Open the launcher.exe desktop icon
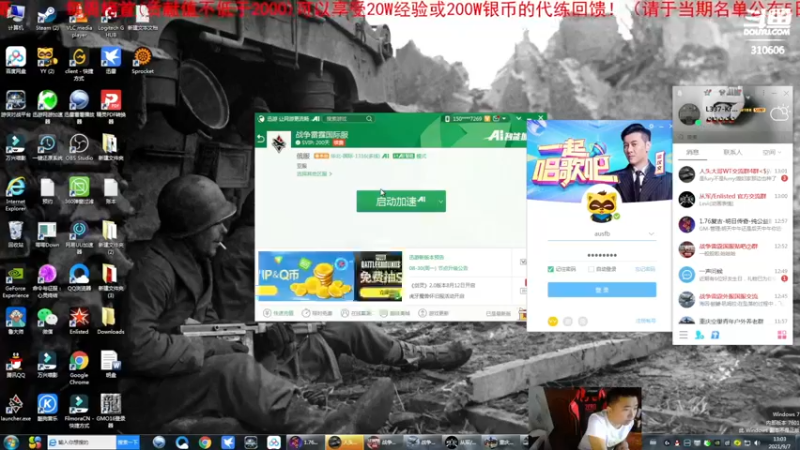The width and height of the screenshot is (800, 450). point(15,408)
